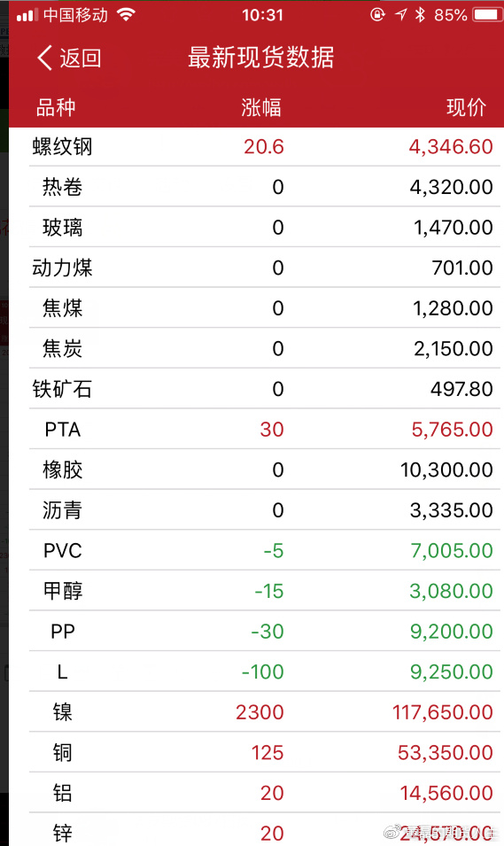Tap the 品种 column header
This screenshot has width=504, height=846.
point(56,107)
